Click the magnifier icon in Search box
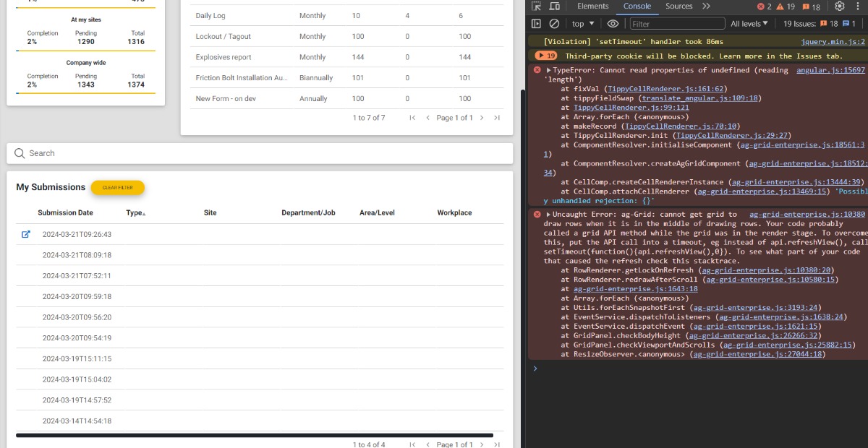Screen dimensions: 868x448 20,153
